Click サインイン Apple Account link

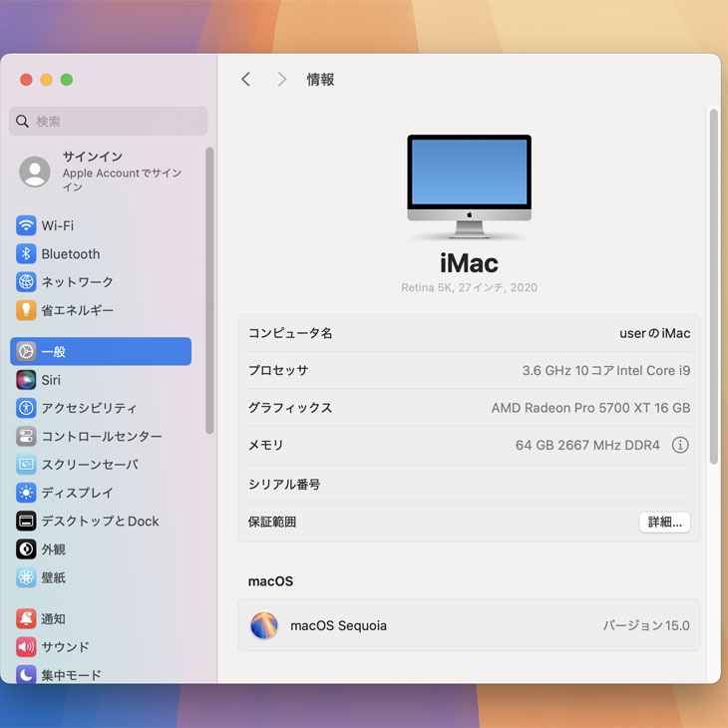point(110,172)
